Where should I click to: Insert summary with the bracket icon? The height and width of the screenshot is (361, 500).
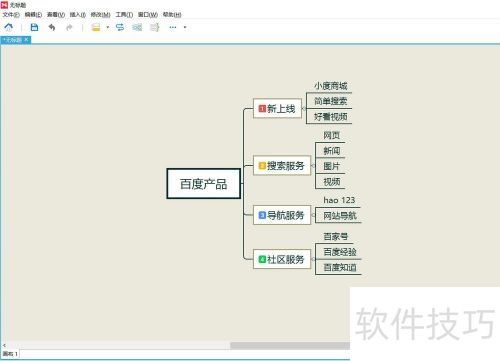155,27
